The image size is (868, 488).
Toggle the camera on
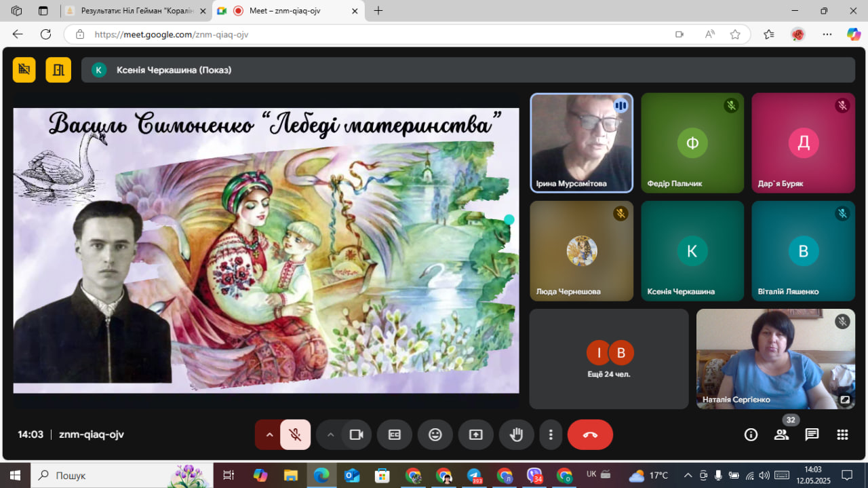coord(357,434)
